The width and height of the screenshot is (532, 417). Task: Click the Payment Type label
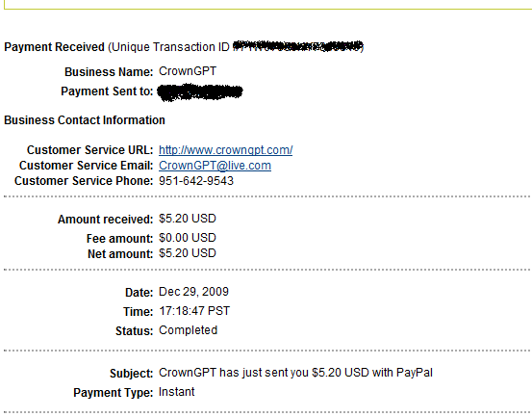tap(114, 393)
